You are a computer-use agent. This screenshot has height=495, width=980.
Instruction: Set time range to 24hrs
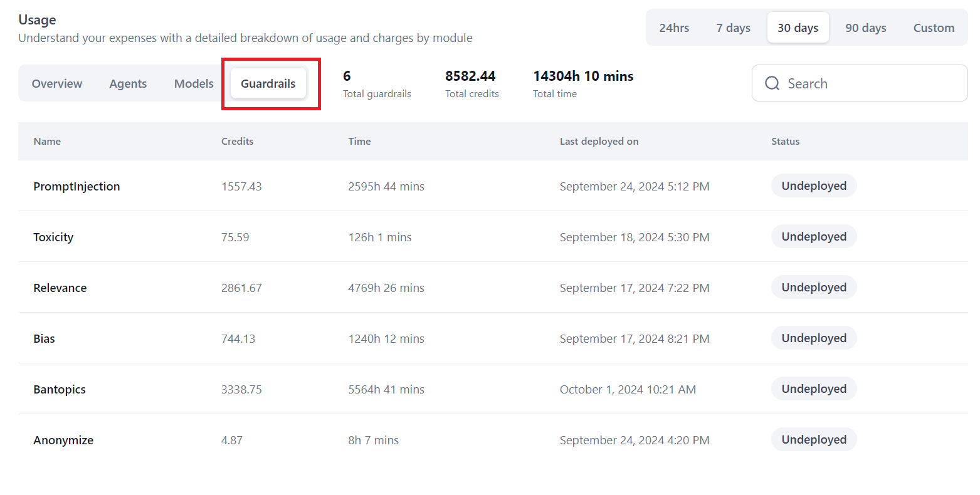tap(674, 28)
